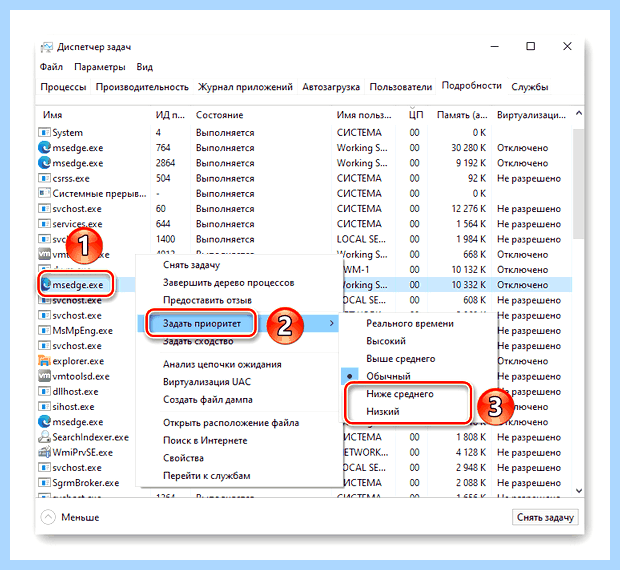Set priority to Выше среднего
This screenshot has width=620, height=570.
[401, 359]
